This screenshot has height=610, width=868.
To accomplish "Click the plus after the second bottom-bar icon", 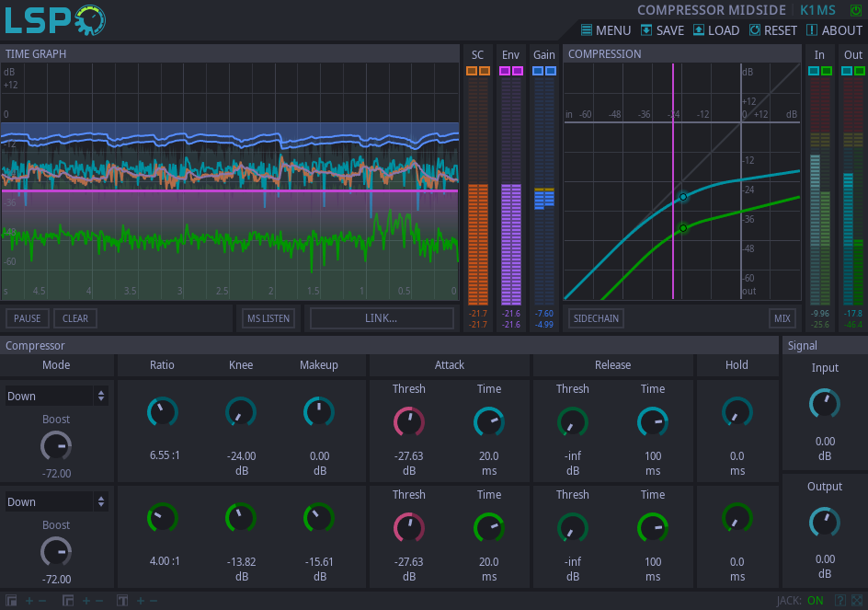I will tap(86, 601).
